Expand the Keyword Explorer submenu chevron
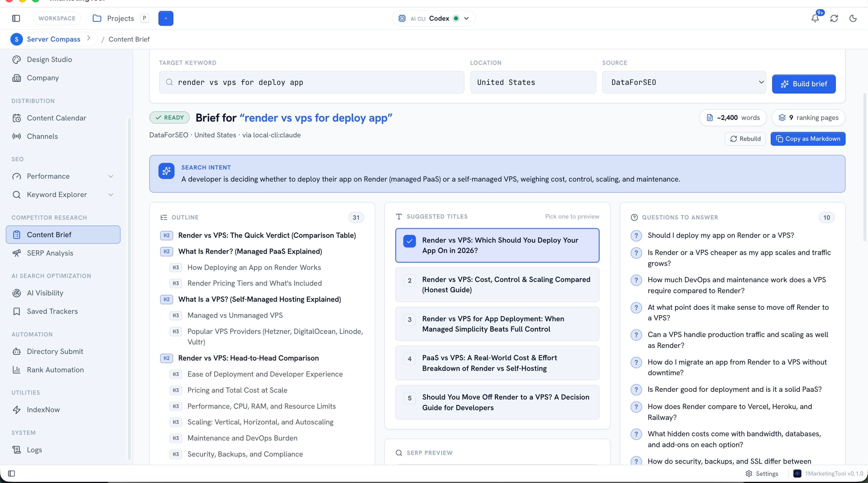The image size is (868, 483). 111,194
